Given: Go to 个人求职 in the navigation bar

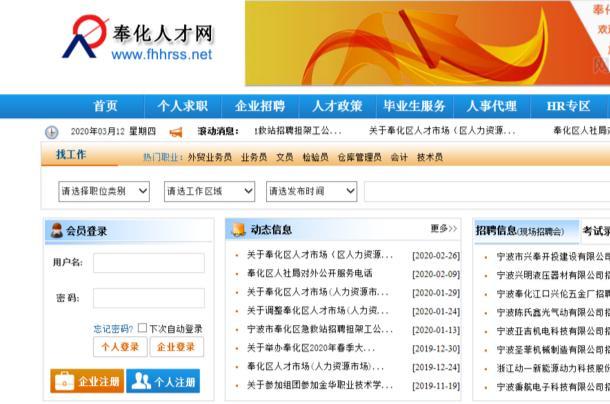Looking at the screenshot, I should 182,106.
